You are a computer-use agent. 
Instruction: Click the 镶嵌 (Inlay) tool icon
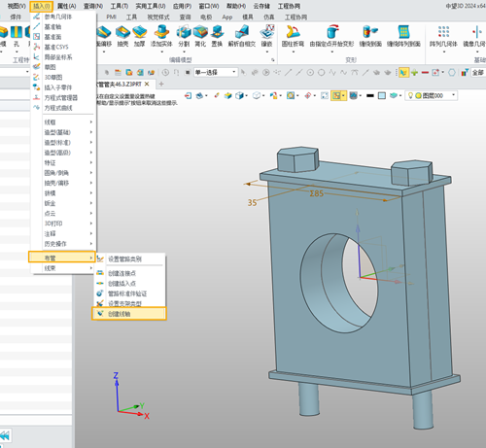coord(267,32)
